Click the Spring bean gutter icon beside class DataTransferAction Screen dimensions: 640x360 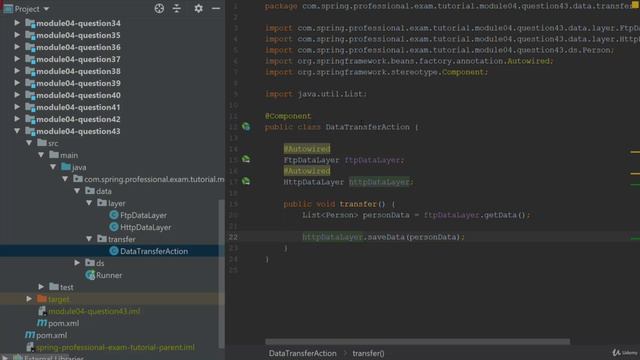pos(246,127)
